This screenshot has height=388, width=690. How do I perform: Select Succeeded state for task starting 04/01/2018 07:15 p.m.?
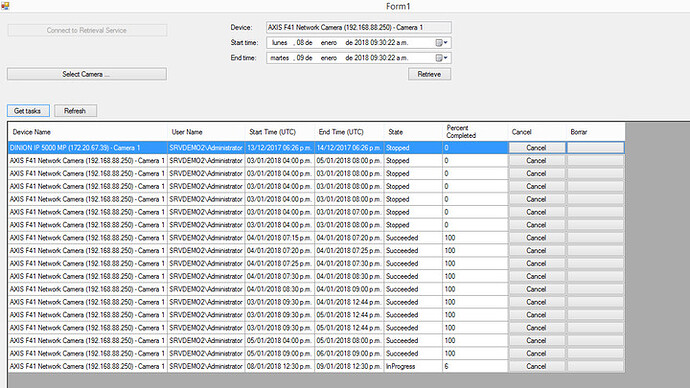click(x=413, y=238)
